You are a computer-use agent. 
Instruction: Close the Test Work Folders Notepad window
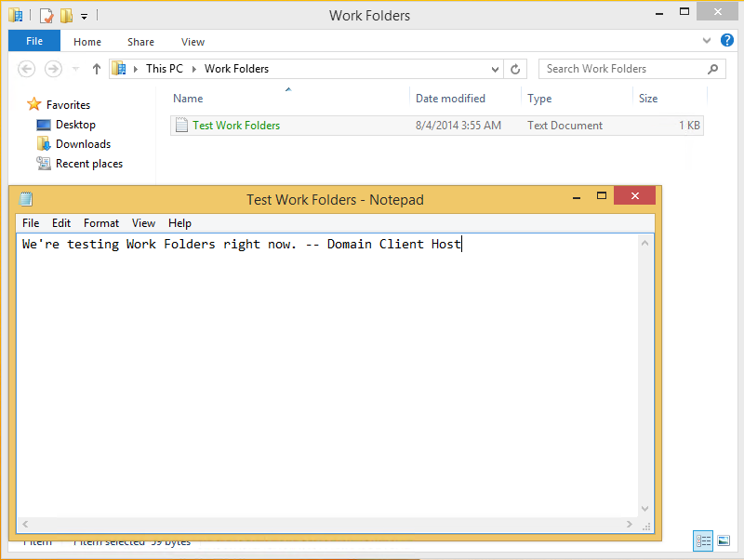tap(635, 195)
